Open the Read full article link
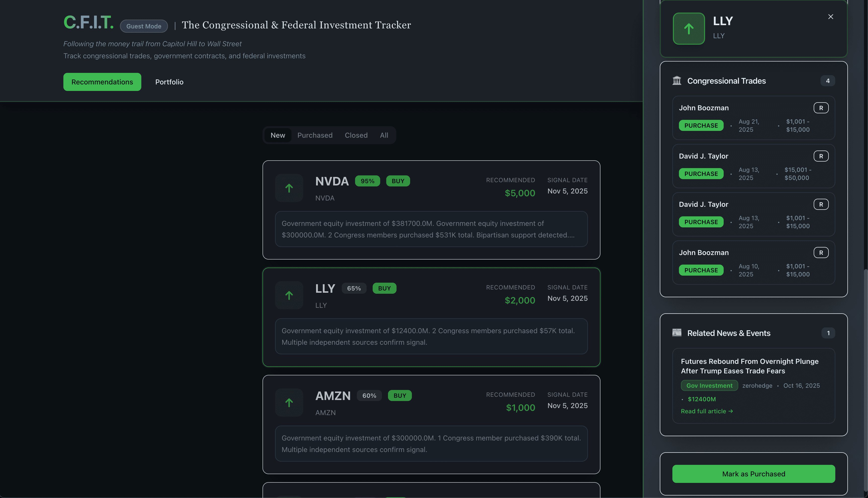This screenshot has width=868, height=498. coord(707,411)
